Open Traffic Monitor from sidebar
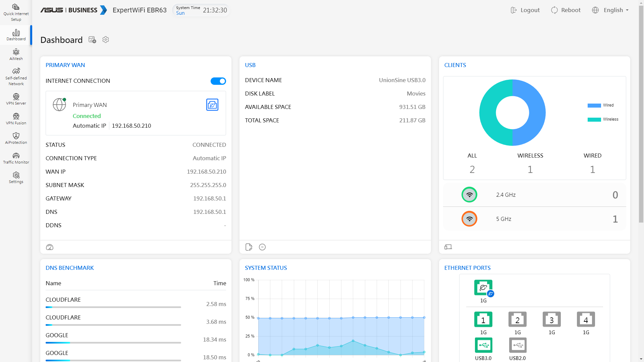 click(x=16, y=158)
